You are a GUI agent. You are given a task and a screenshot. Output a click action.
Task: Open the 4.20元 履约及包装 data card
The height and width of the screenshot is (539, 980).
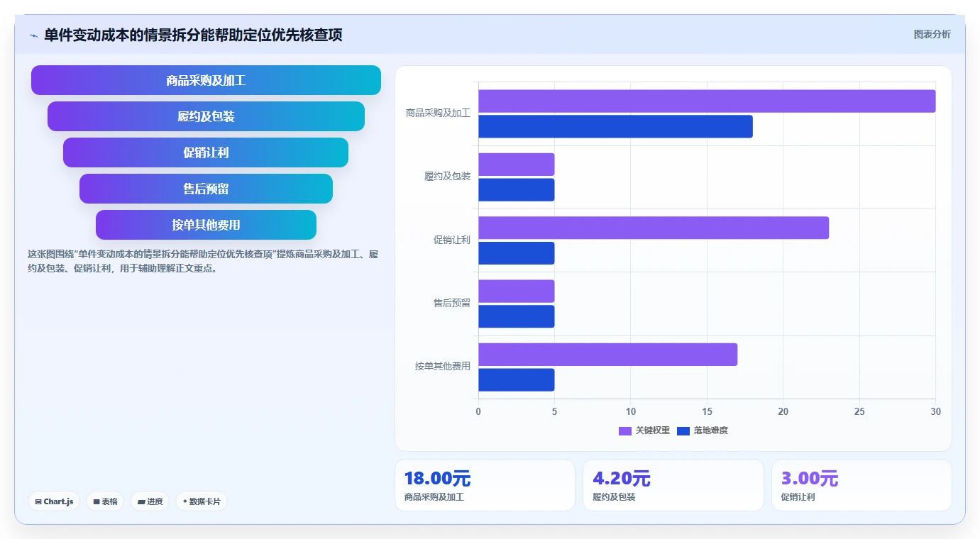[673, 485]
